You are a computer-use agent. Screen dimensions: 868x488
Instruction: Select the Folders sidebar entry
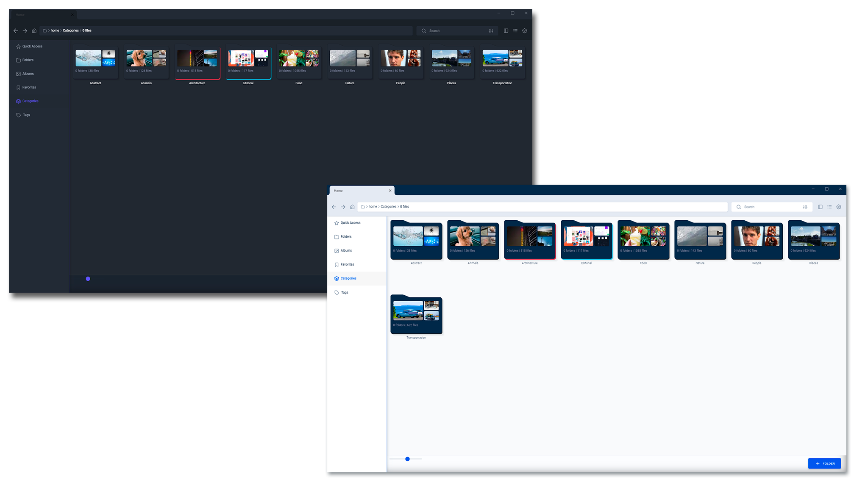pyautogui.click(x=345, y=236)
